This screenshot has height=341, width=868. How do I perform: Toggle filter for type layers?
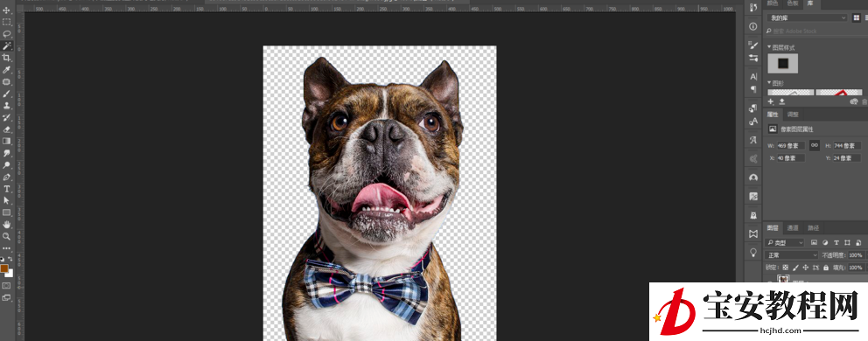tap(836, 242)
